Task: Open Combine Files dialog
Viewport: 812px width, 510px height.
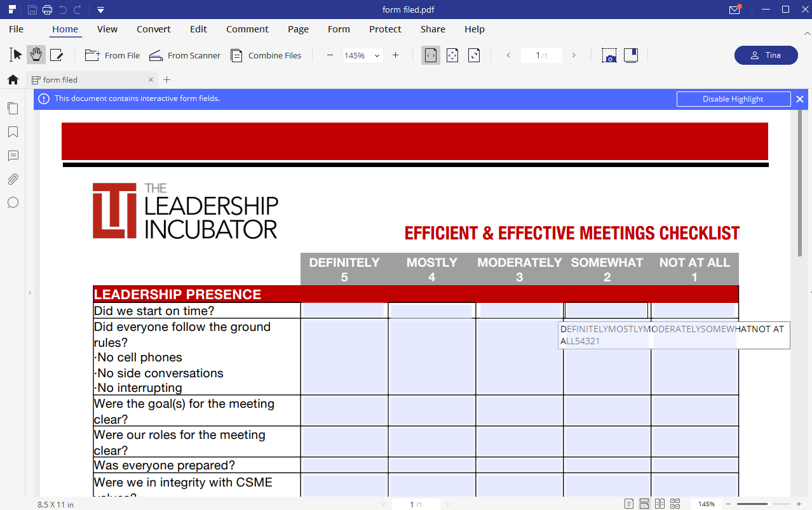Action: pyautogui.click(x=267, y=55)
